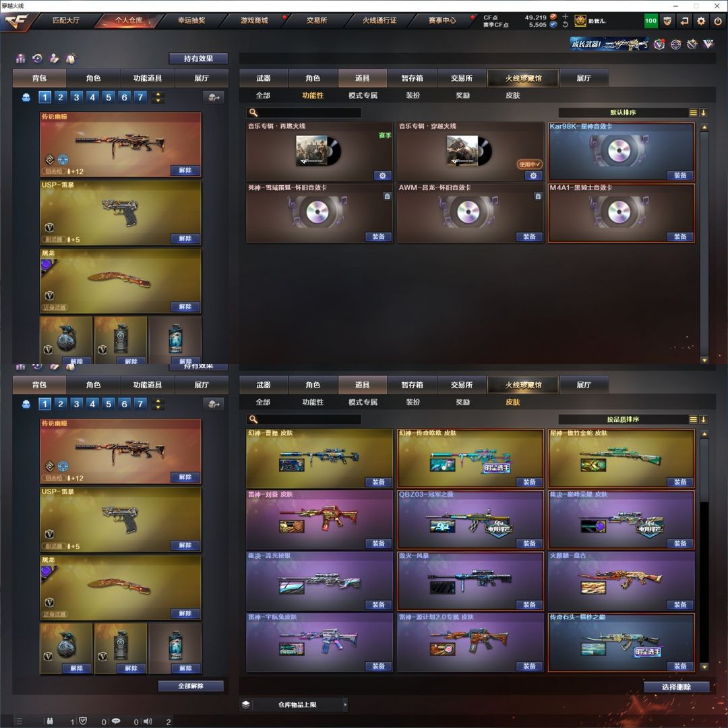Open the 交易所 tab in top navigation

(x=317, y=20)
